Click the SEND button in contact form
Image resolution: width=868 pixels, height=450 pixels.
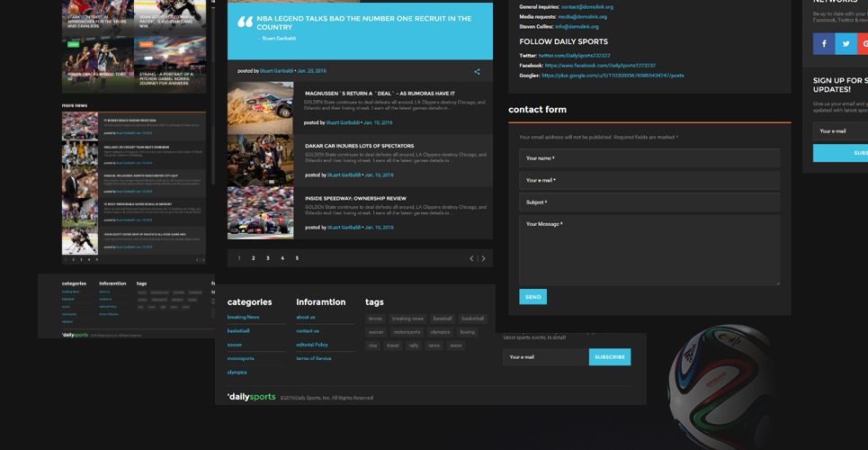pos(533,297)
